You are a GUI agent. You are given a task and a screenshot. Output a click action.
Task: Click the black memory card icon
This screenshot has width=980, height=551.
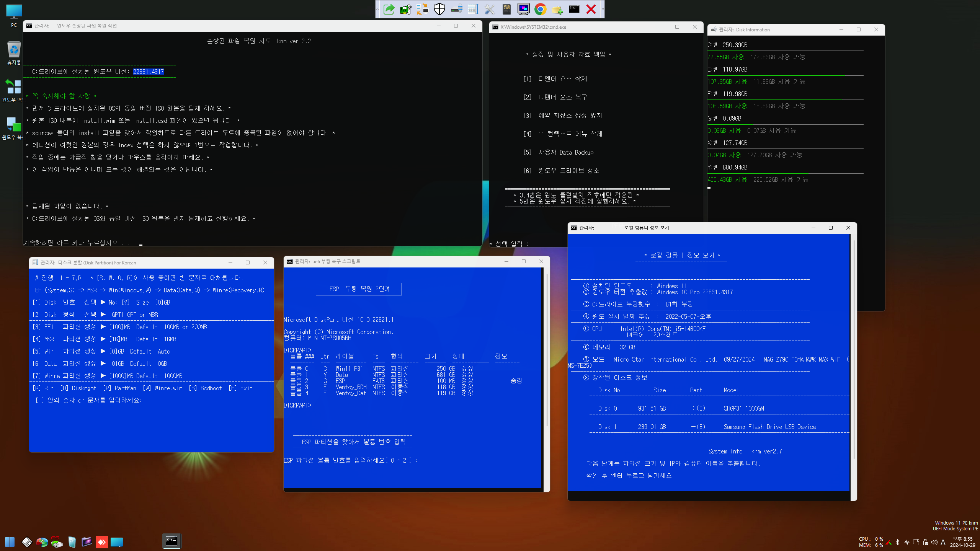pos(507,9)
